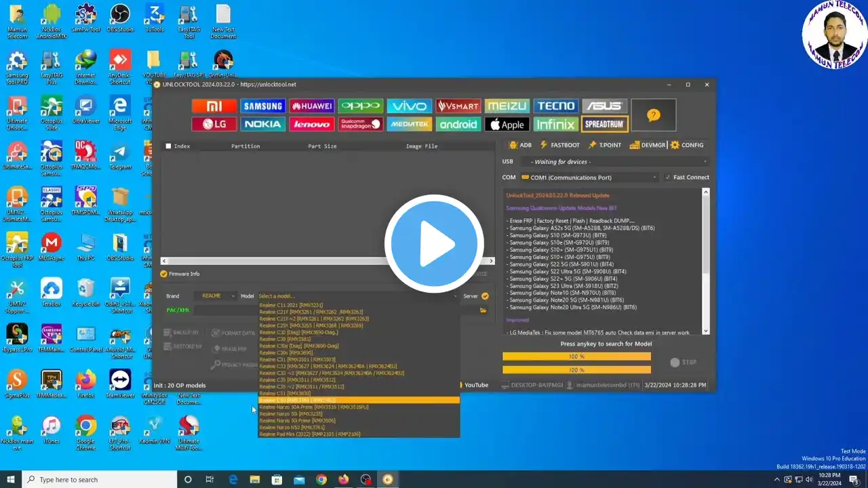Open Recycle Bin on desktop
This screenshot has height=488, width=868.
pos(85,293)
